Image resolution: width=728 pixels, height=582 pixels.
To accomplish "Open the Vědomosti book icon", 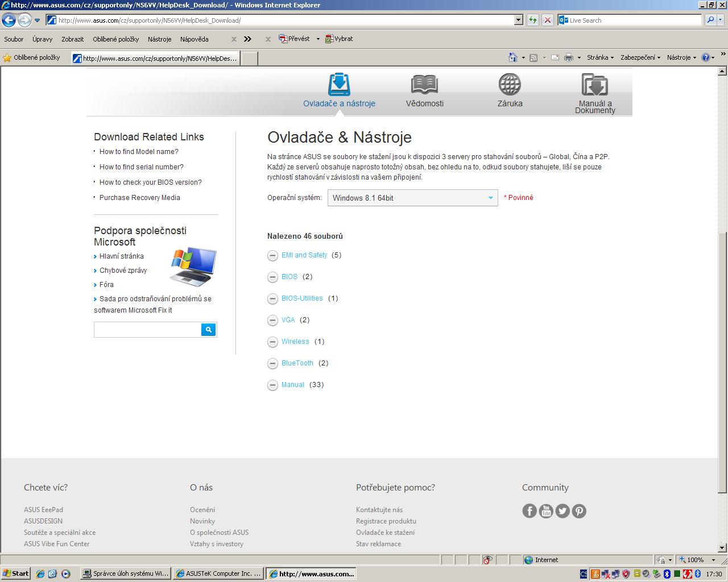I will pyautogui.click(x=424, y=84).
